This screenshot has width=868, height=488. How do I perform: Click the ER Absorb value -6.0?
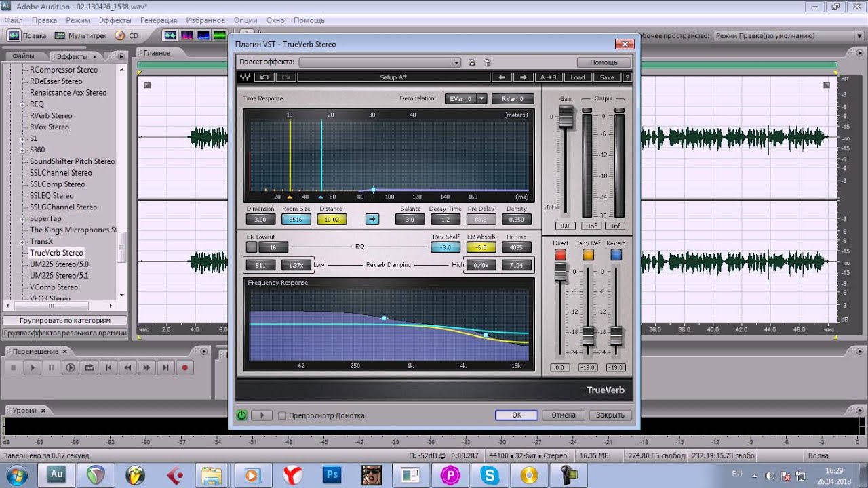click(x=481, y=247)
